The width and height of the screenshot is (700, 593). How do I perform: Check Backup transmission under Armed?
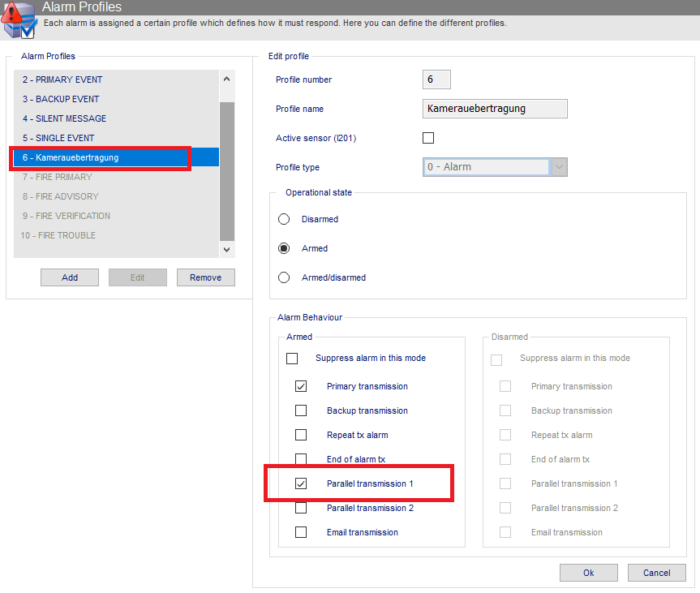[301, 410]
